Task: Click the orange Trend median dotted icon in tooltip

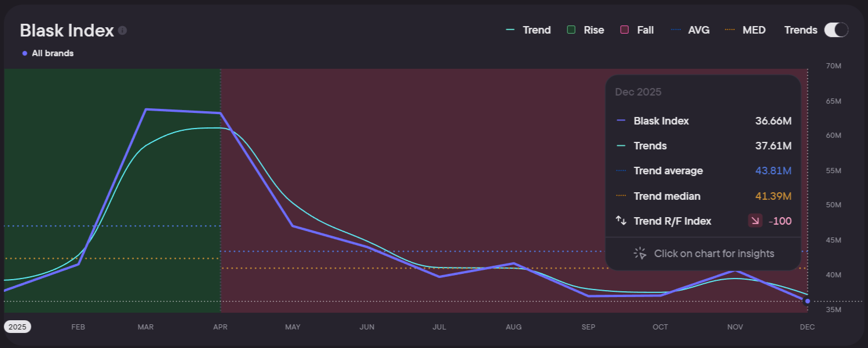Action: [621, 196]
